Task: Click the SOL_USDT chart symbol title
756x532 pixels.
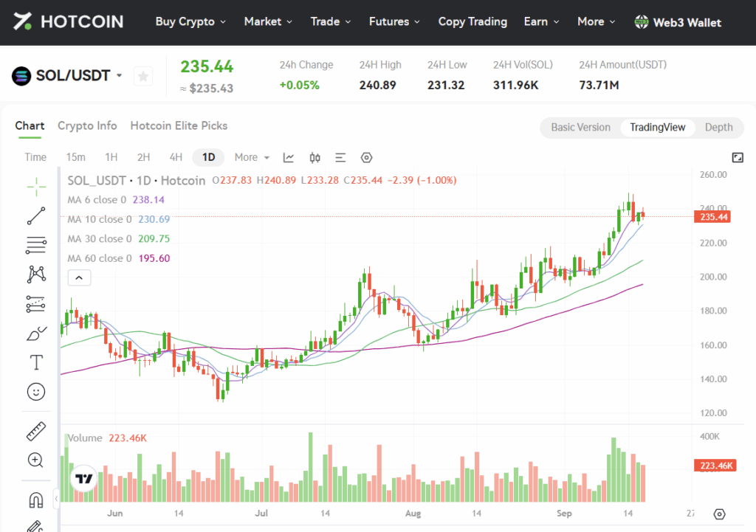Action: [137, 180]
